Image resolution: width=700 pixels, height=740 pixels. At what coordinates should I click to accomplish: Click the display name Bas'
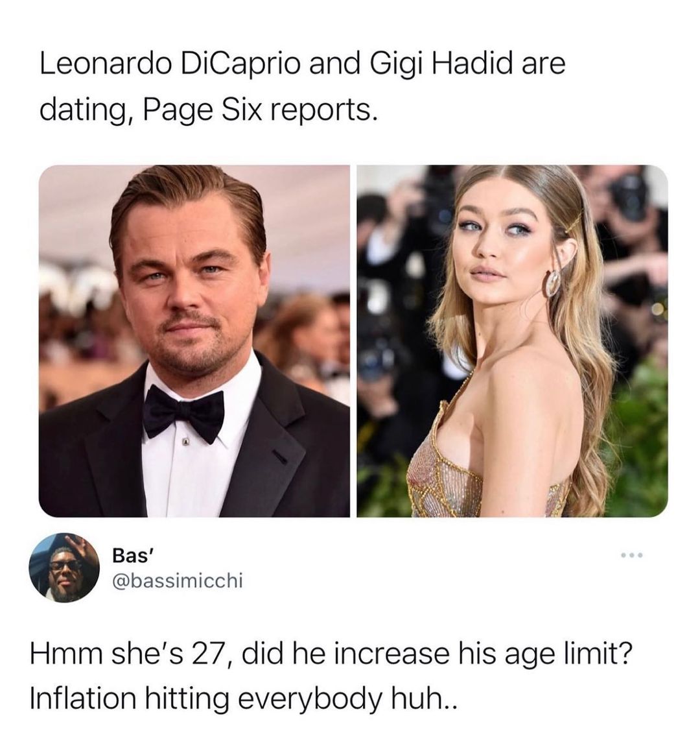(x=131, y=555)
